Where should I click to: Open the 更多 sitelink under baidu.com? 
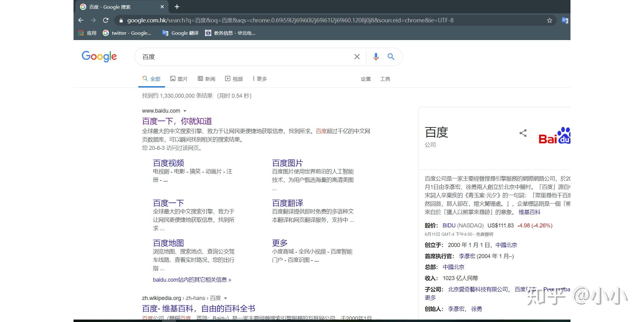(x=280, y=243)
